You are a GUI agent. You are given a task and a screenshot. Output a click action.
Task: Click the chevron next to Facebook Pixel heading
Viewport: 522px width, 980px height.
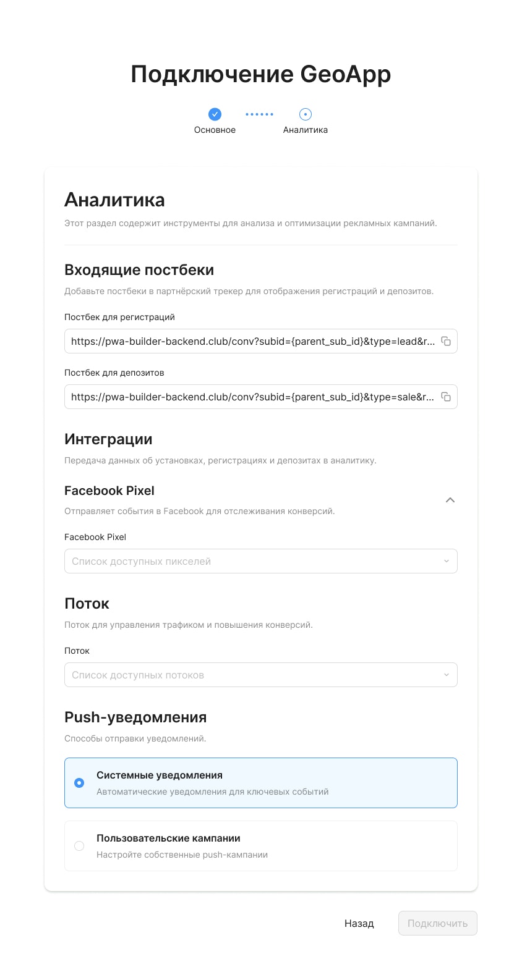tap(450, 500)
